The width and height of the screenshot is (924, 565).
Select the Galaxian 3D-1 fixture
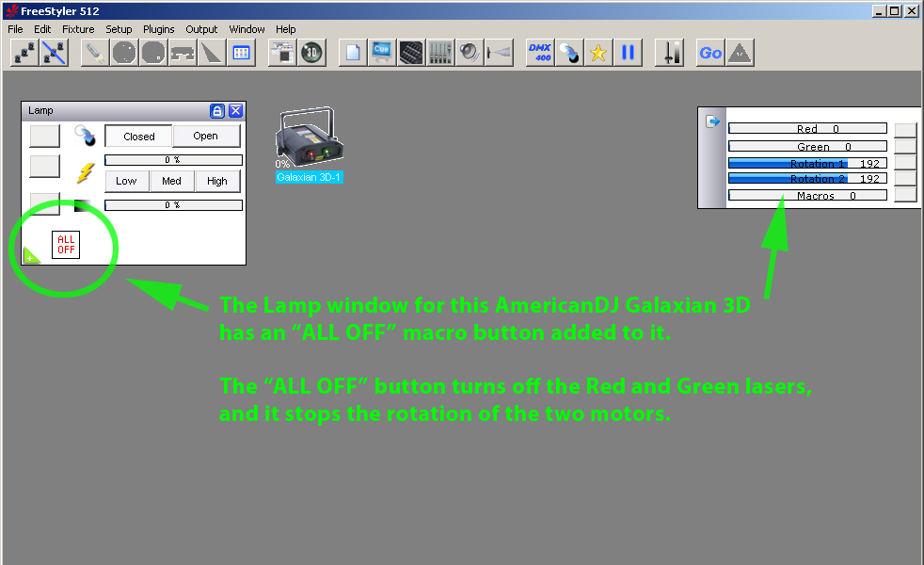click(x=309, y=145)
